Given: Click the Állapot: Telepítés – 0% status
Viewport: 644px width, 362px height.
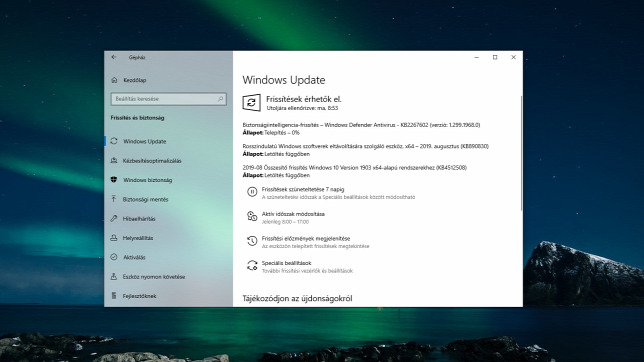Looking at the screenshot, I should tap(271, 133).
